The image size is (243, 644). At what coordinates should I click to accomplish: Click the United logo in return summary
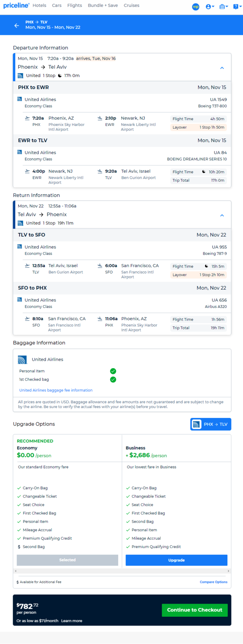[x=21, y=223]
